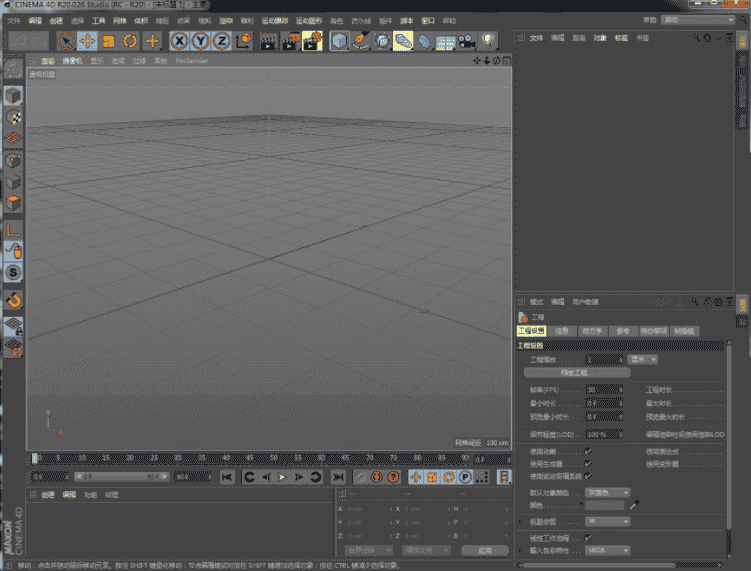751x571 pixels.
Task: Play the animation forward
Action: (x=282, y=477)
